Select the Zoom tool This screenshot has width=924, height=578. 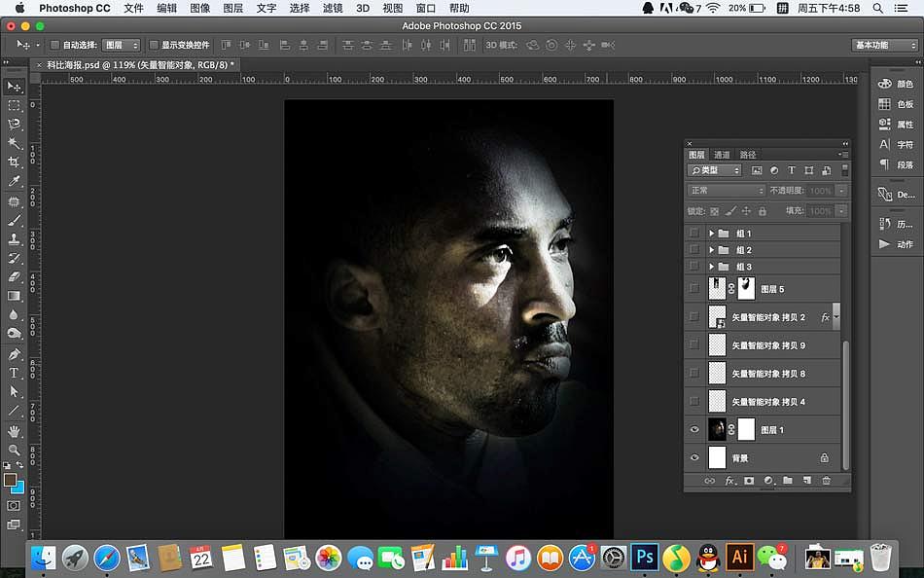[15, 451]
